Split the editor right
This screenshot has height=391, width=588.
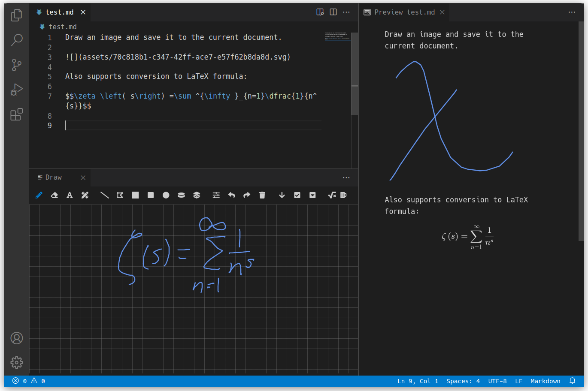click(333, 12)
